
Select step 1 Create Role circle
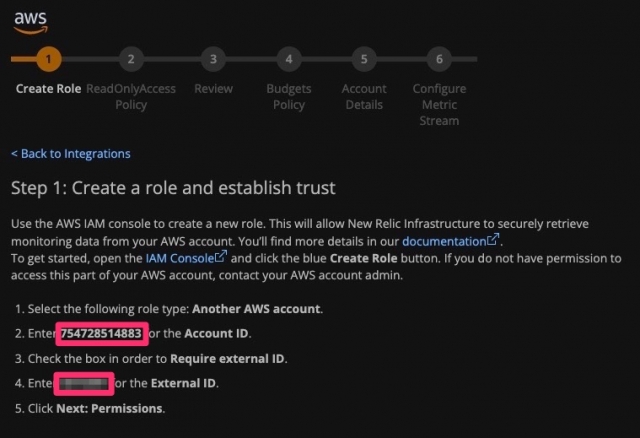pos(49,59)
